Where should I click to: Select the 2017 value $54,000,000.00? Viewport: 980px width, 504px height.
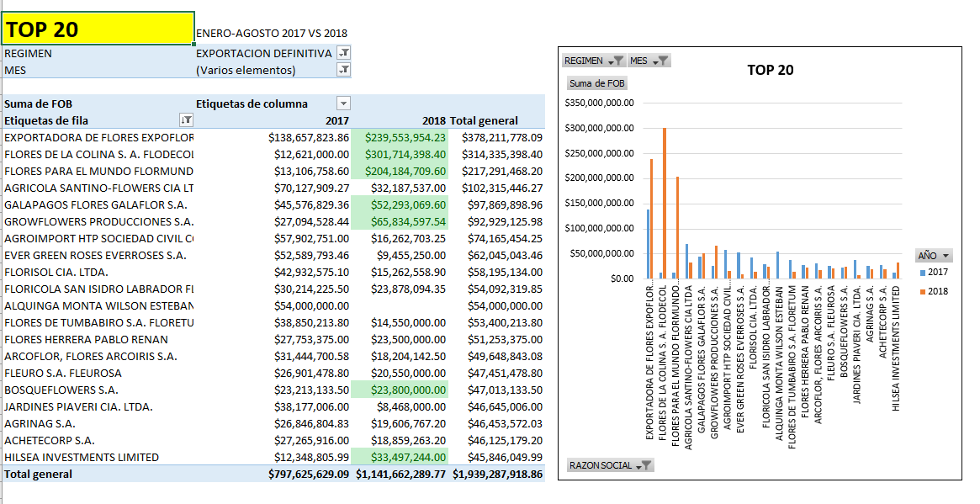312,306
